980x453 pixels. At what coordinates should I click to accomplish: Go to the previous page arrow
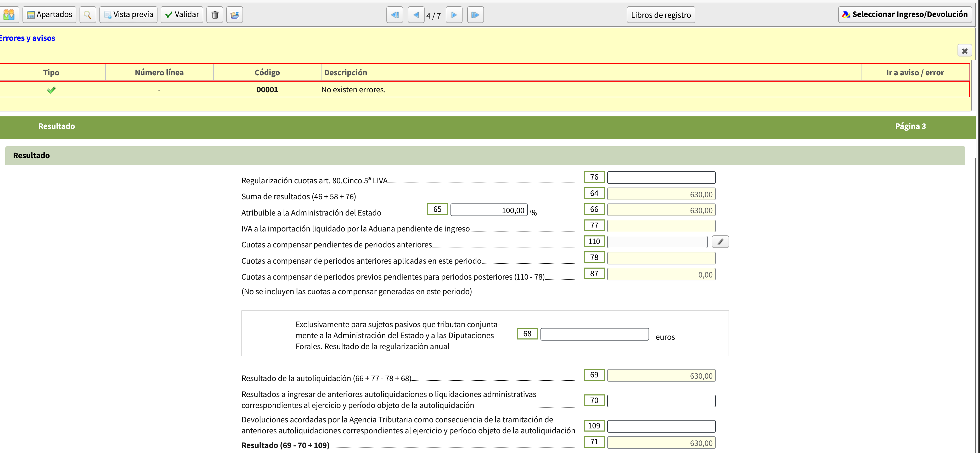tap(416, 14)
